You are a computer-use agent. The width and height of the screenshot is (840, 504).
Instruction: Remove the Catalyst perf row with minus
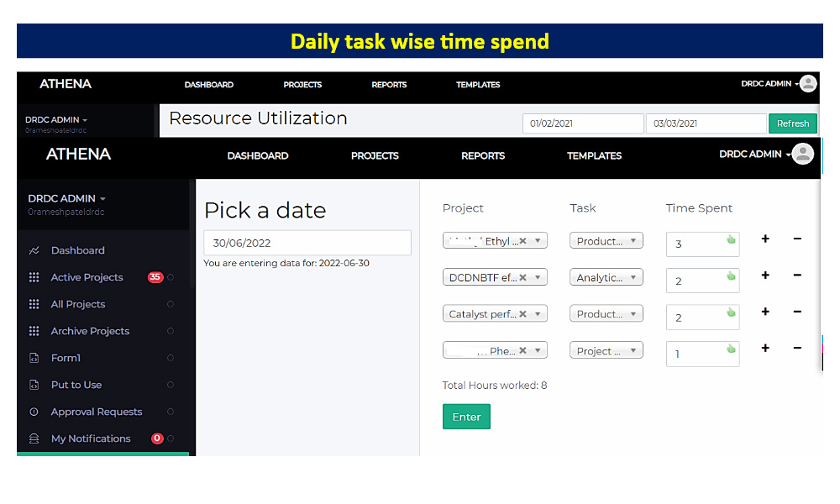[x=797, y=312]
